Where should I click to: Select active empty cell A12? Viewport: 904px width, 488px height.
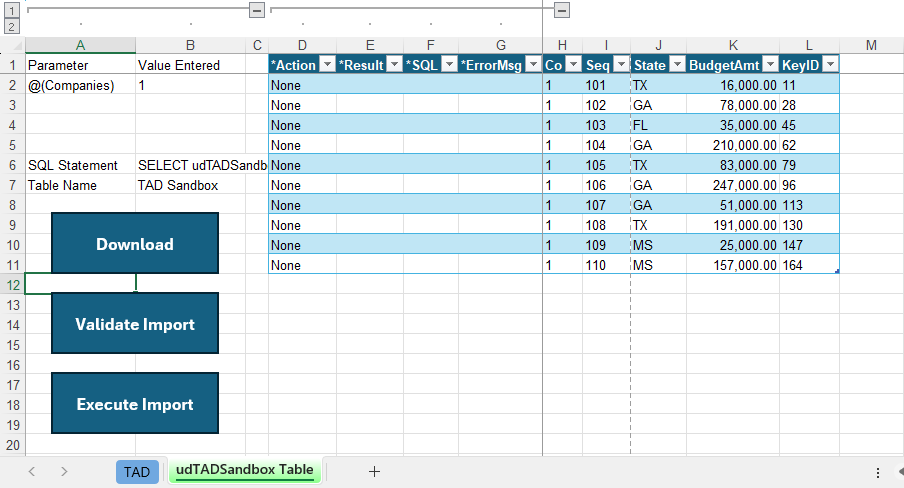click(81, 285)
